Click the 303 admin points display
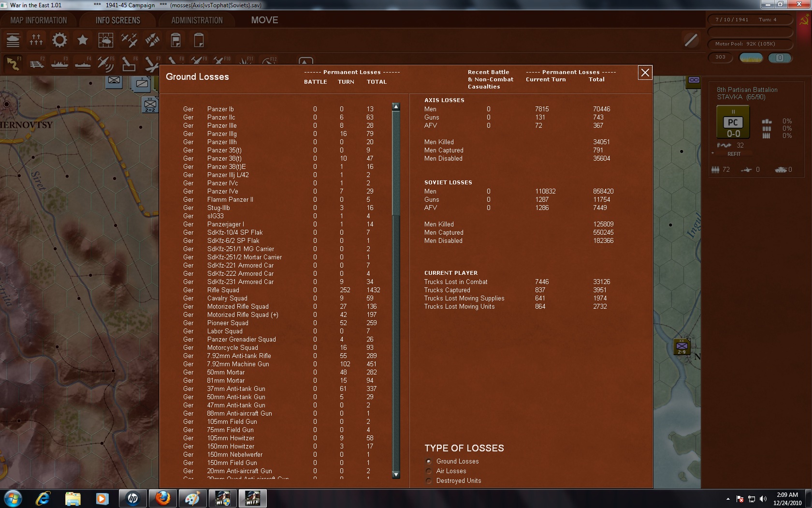Viewport: 812px width, 508px height. tap(720, 57)
